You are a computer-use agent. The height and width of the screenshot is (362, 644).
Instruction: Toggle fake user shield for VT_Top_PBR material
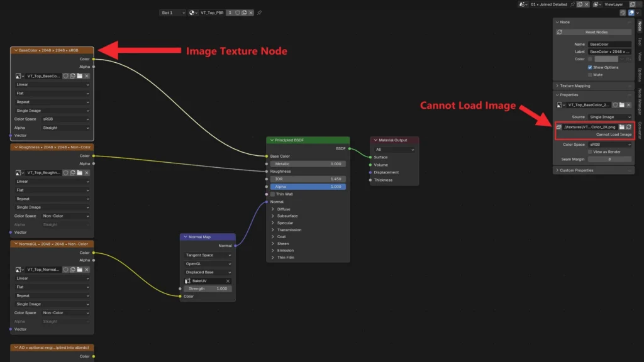(x=237, y=13)
